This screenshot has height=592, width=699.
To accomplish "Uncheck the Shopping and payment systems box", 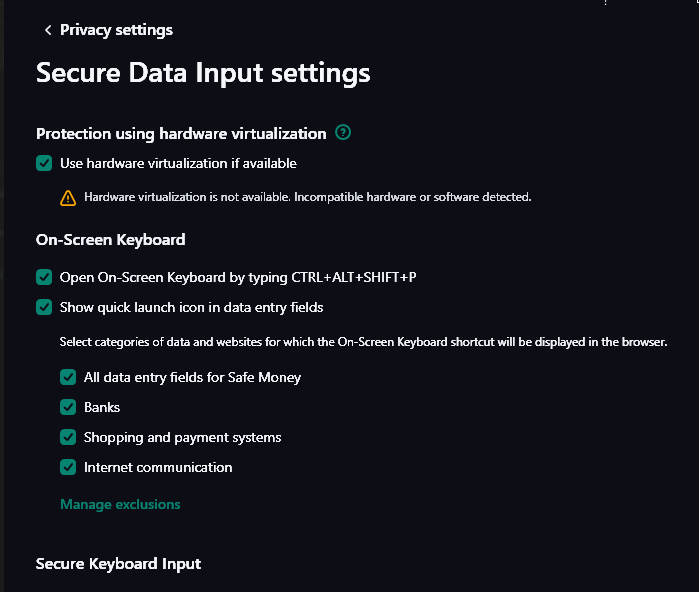I will point(68,437).
